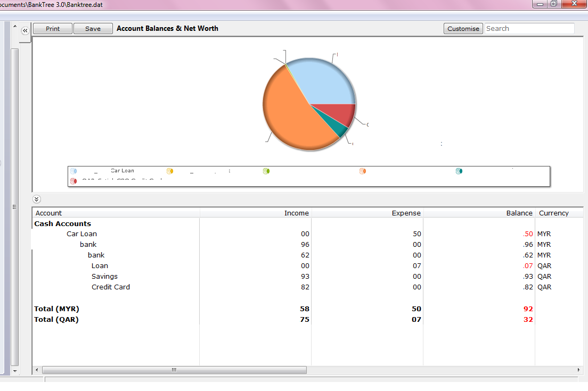Open the Customise options
The image size is (588, 391).
tap(463, 29)
